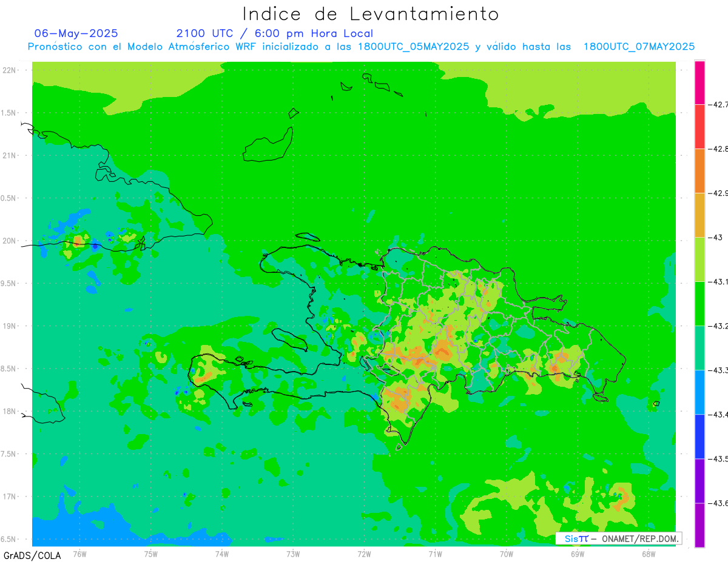728x562 pixels.
Task: Select the date text "06-May-2025"
Action: click(x=76, y=33)
